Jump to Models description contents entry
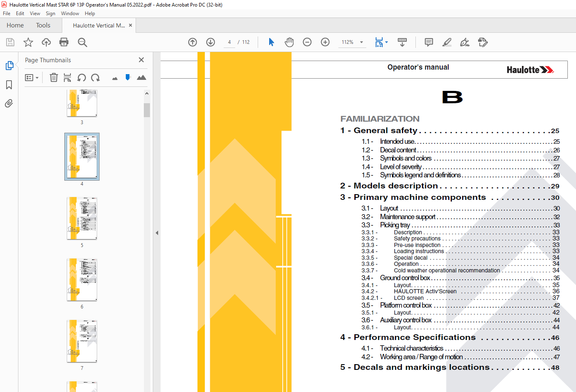 [x=450, y=186]
